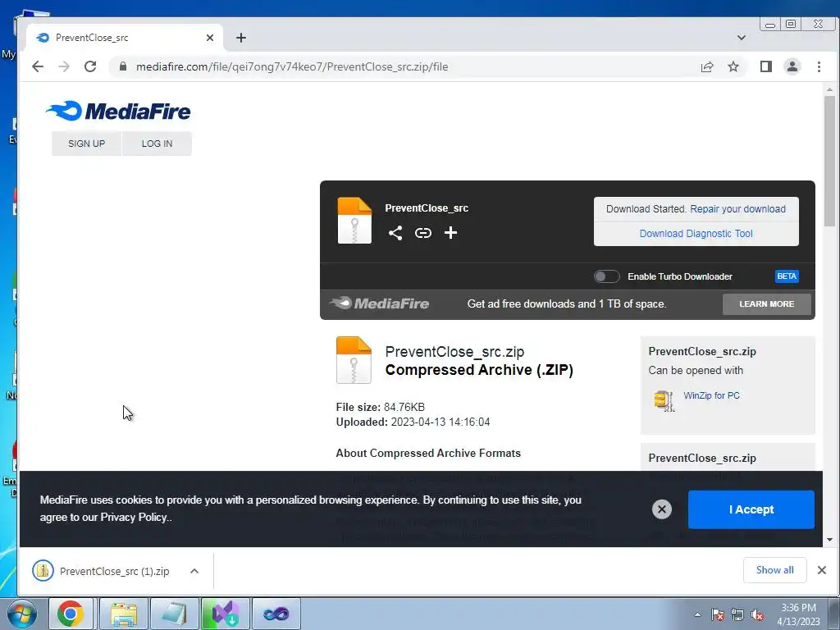Click 'Compressed Archive (.ZIP)' heading
This screenshot has width=840, height=630.
click(x=479, y=370)
